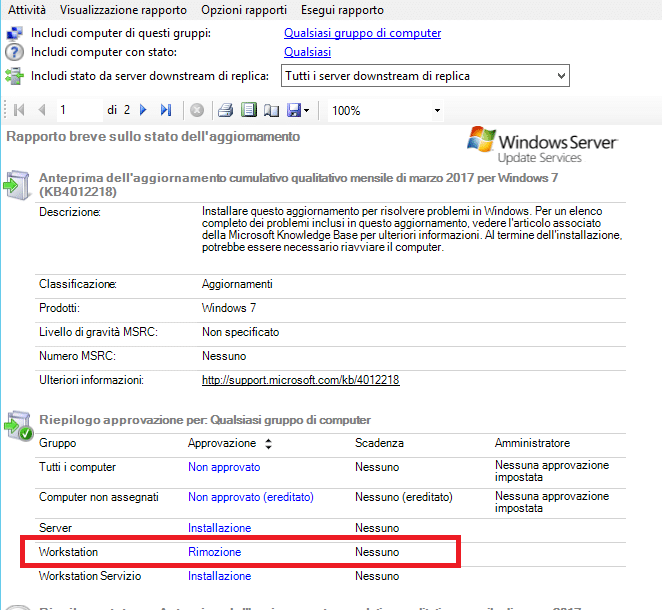Open the Visualizzazione rapporto menu
The image size is (662, 610).
pos(123,10)
